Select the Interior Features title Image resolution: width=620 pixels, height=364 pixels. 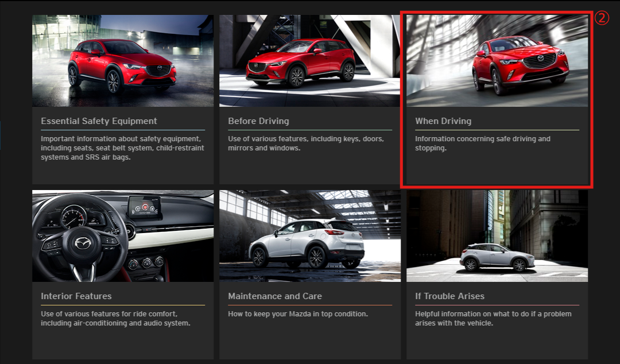click(x=76, y=296)
